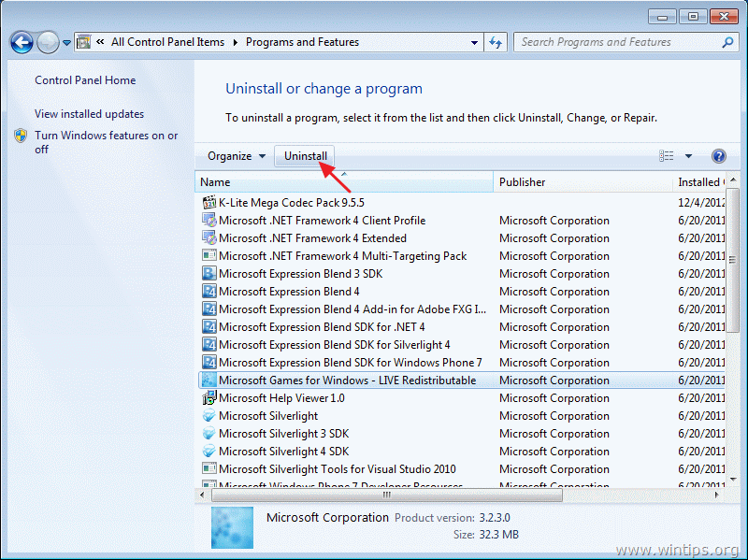Sort by Name column header

coord(344,182)
